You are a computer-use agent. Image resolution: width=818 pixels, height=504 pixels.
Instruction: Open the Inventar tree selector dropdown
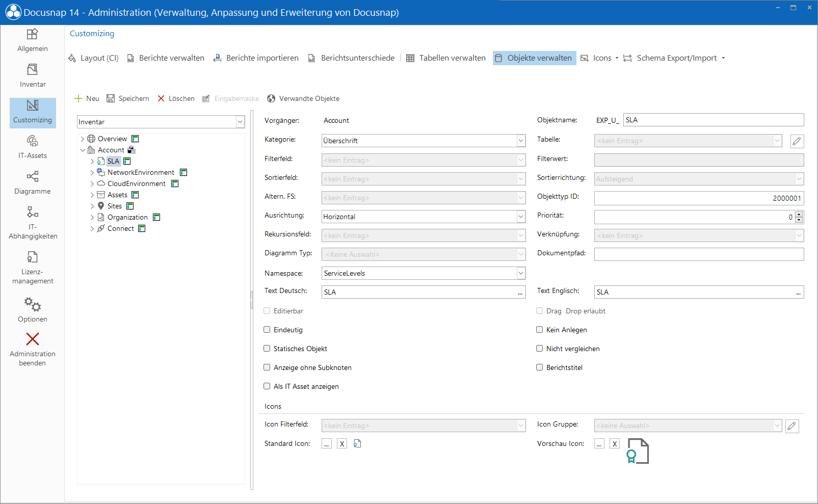(240, 122)
